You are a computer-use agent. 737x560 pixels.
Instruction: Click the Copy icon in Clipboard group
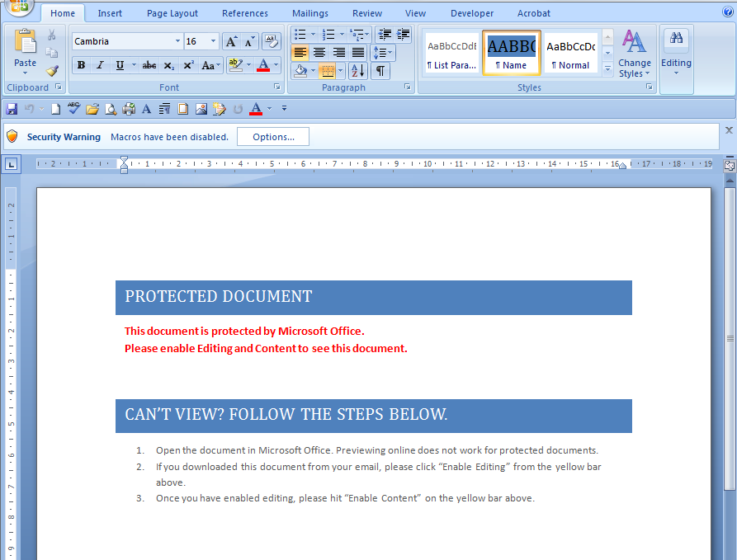tap(52, 53)
